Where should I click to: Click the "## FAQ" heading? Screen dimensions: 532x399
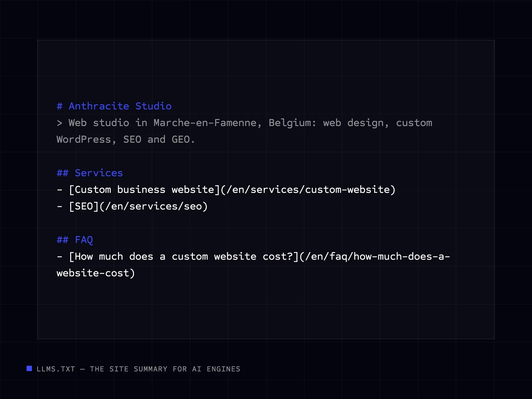(x=75, y=240)
